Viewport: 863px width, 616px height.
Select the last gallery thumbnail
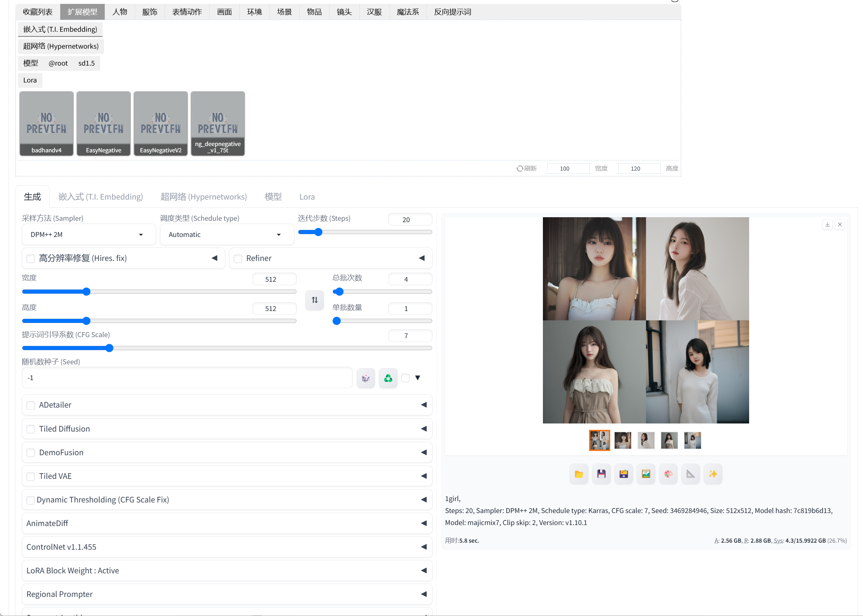pos(692,440)
